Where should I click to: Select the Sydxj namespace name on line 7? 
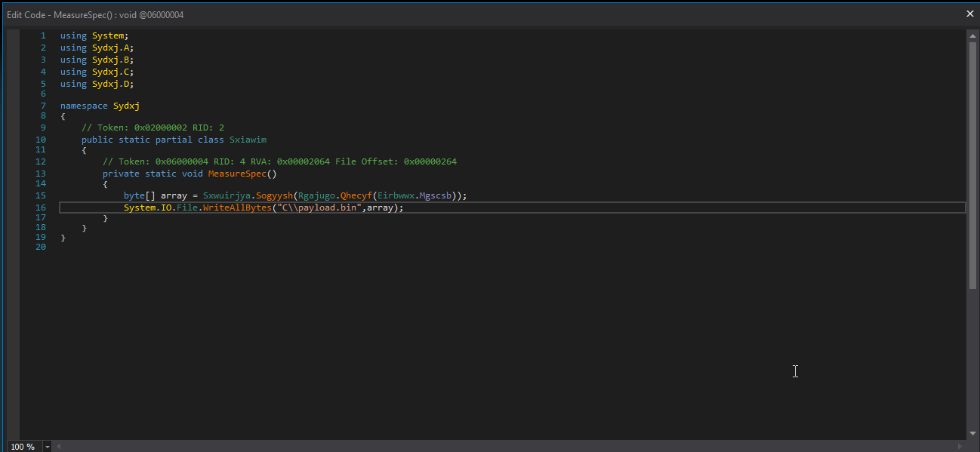pyautogui.click(x=126, y=105)
